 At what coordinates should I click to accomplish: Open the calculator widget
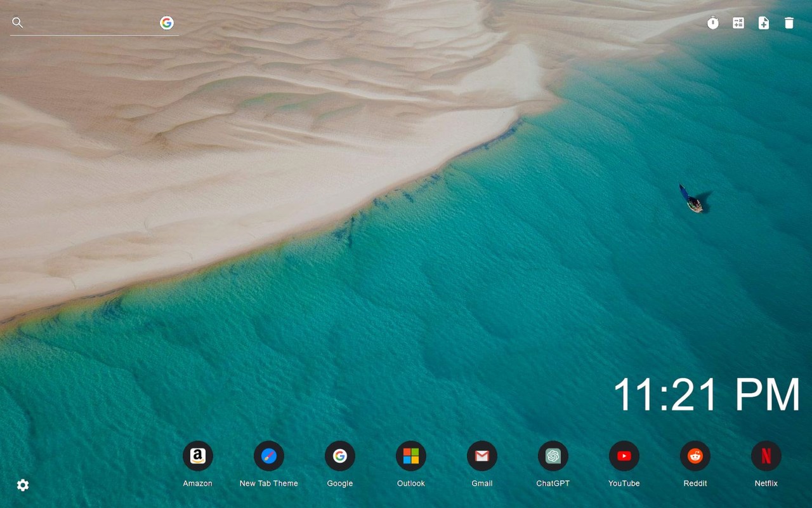tap(738, 23)
